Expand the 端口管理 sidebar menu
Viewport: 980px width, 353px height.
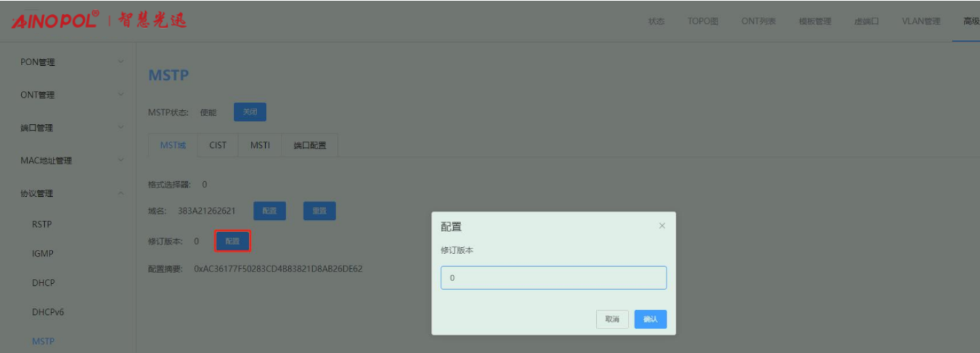pyautogui.click(x=68, y=128)
